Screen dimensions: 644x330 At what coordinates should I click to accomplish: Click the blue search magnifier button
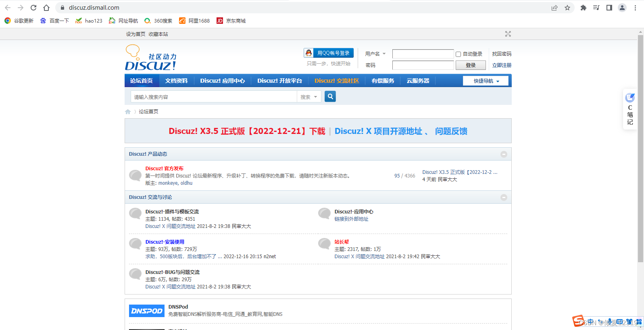click(x=330, y=96)
